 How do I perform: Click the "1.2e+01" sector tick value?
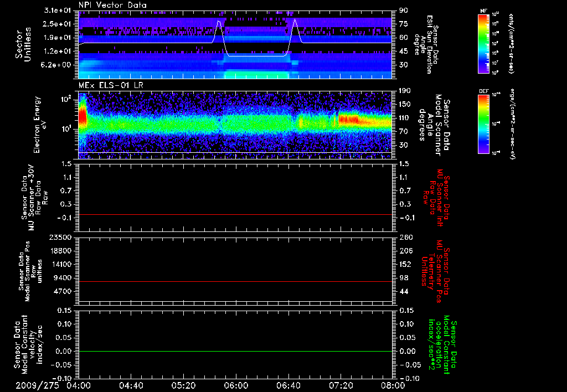click(58, 51)
